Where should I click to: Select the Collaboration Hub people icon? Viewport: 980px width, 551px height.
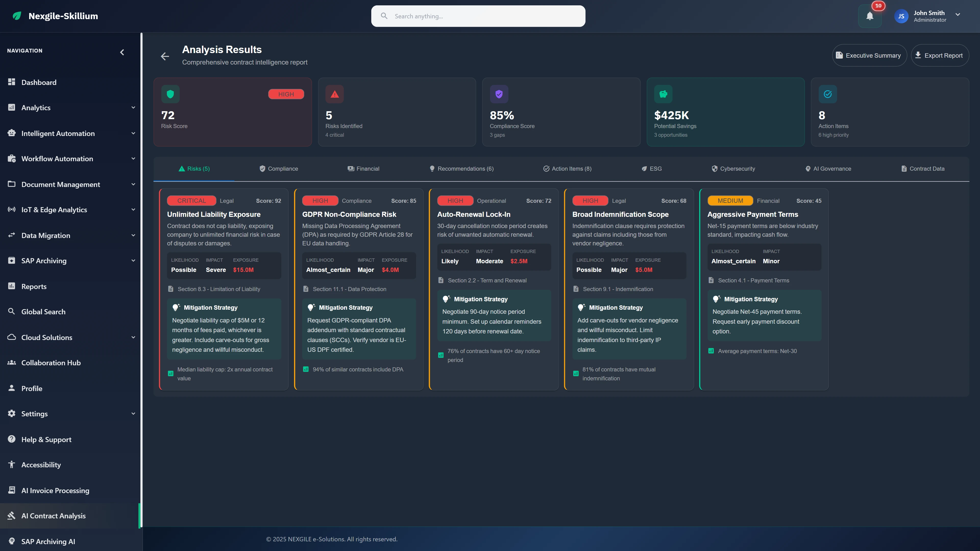[11, 362]
